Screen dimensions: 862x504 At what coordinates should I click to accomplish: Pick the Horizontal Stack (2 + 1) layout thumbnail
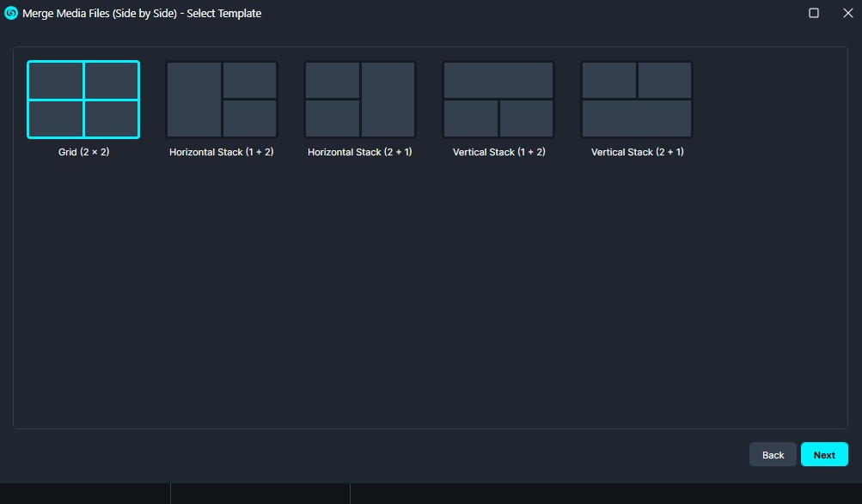tap(360, 100)
